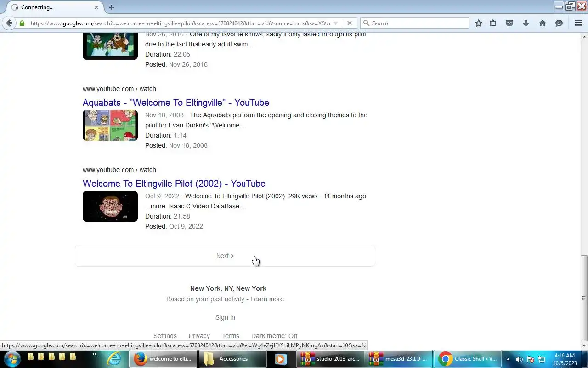Click the green padlock site identity icon
The width and height of the screenshot is (588, 368).
click(x=22, y=23)
